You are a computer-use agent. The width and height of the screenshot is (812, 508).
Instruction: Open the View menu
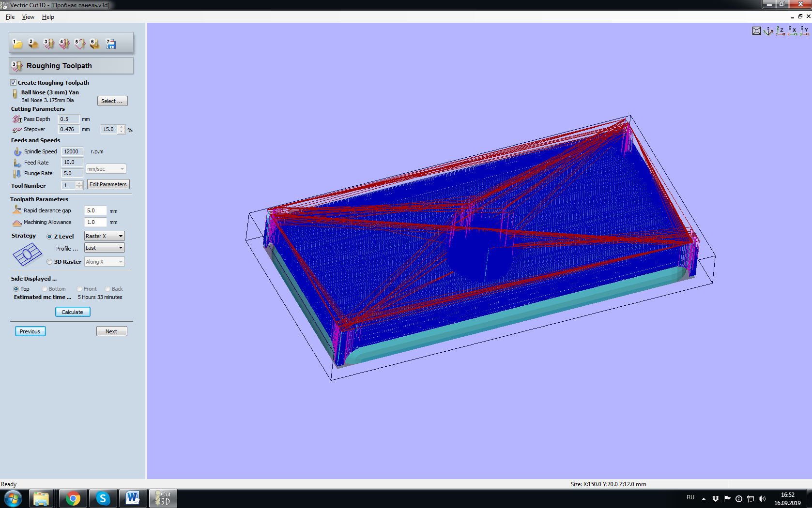[28, 17]
